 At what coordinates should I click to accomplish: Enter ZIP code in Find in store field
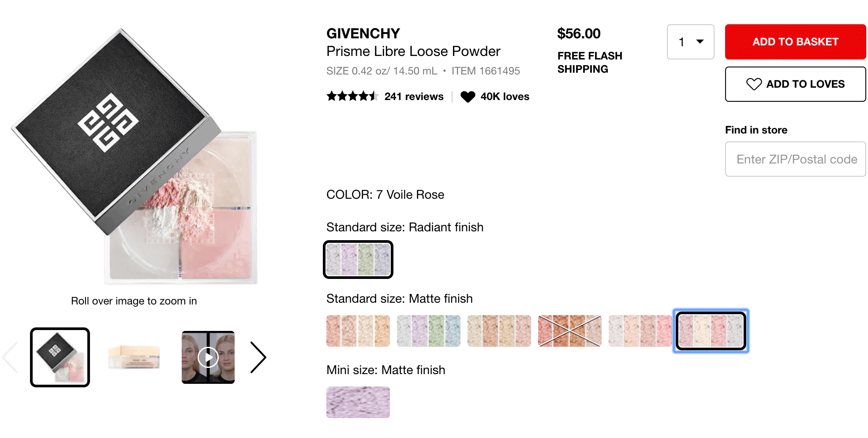pyautogui.click(x=795, y=159)
